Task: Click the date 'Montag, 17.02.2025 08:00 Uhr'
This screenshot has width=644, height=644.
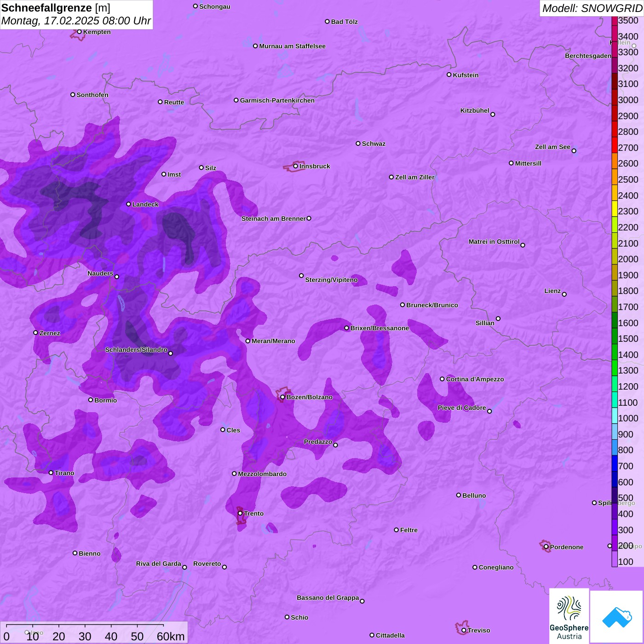Action: click(x=76, y=21)
